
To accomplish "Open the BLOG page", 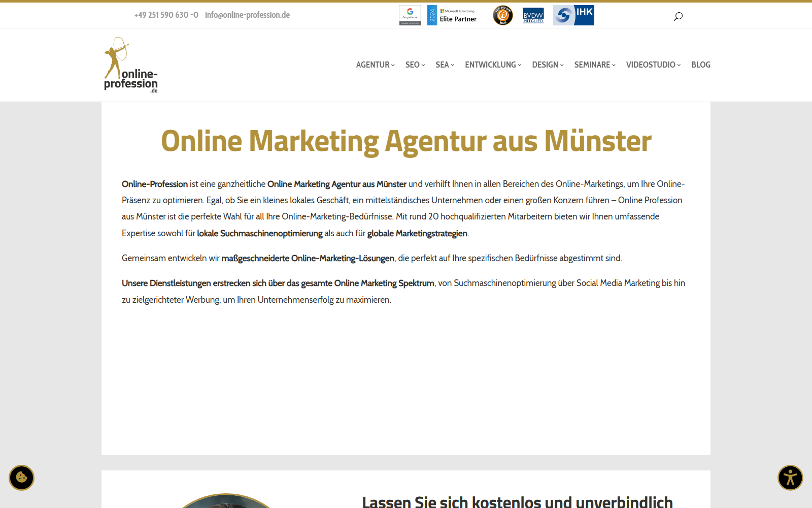I will click(x=701, y=65).
